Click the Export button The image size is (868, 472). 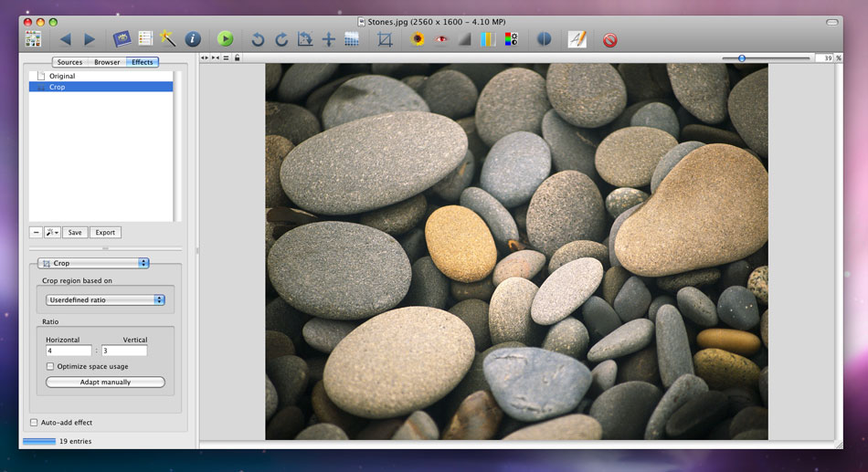(x=105, y=232)
